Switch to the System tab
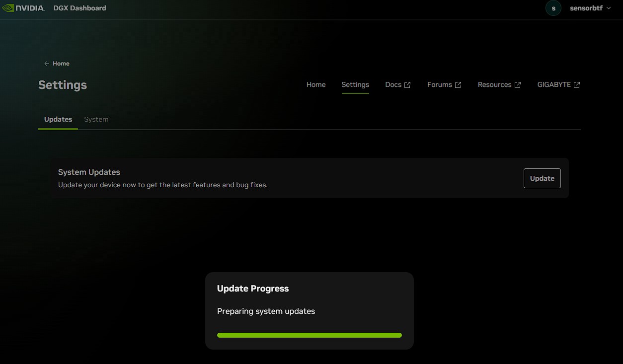623x364 pixels. pos(96,120)
